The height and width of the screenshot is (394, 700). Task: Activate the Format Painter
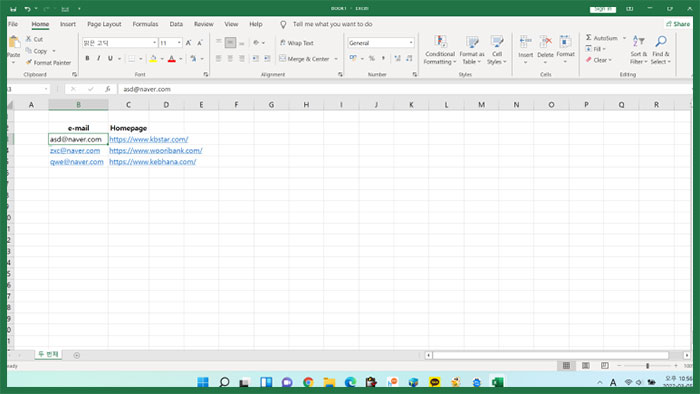48,62
